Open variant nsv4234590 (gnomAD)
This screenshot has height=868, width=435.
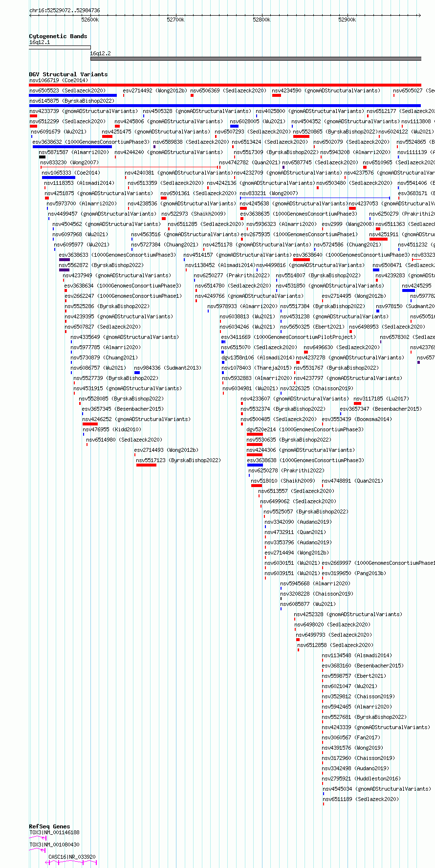coord(326,90)
